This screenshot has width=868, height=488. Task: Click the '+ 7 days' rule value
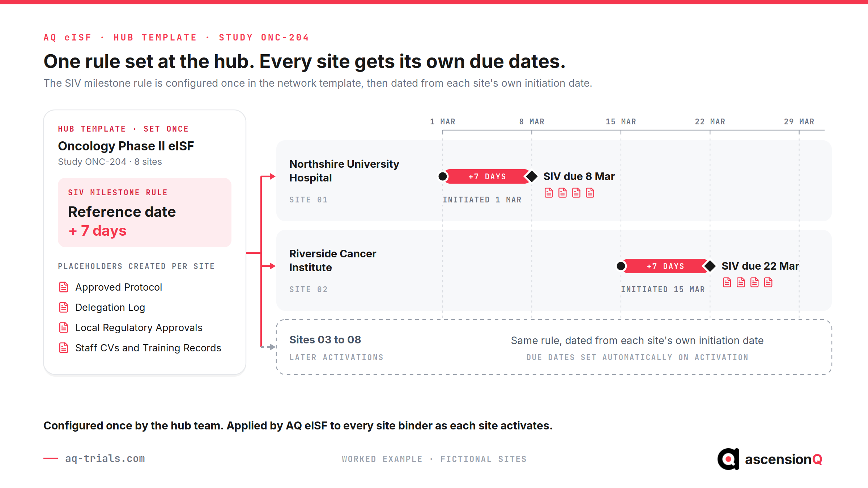click(97, 231)
